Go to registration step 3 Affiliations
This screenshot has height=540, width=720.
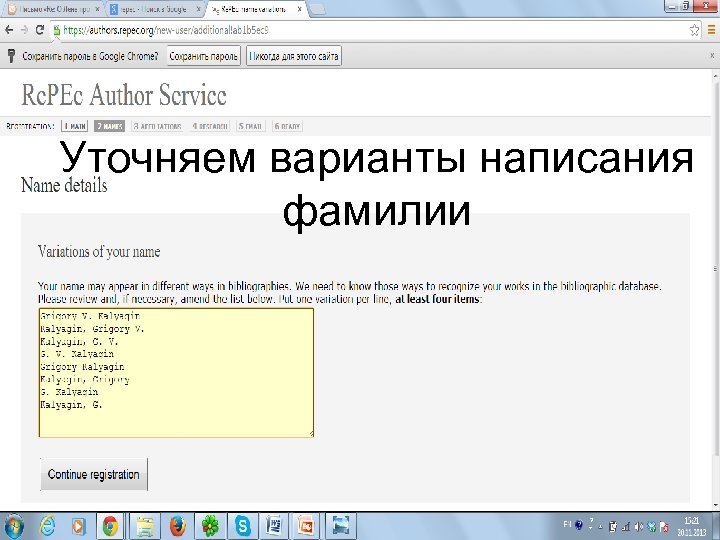point(157,126)
